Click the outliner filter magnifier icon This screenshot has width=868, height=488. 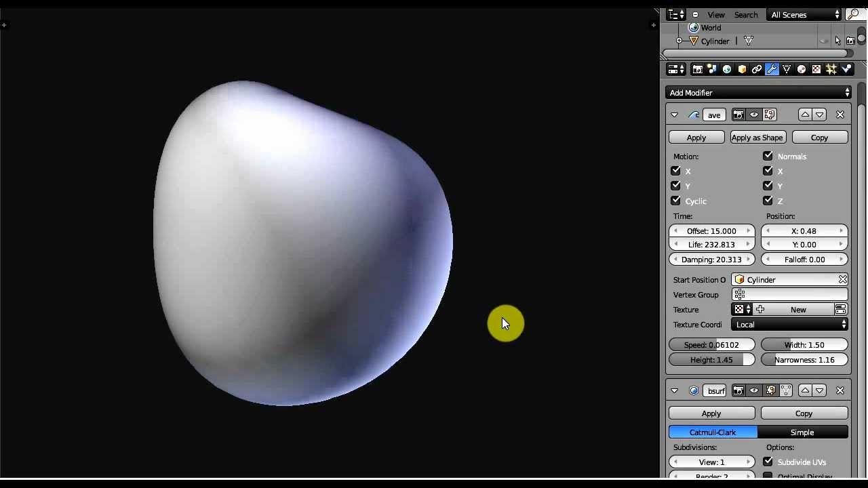854,14
